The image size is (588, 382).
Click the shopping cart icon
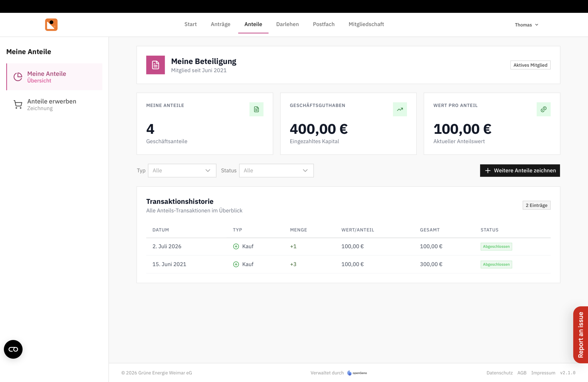(18, 105)
